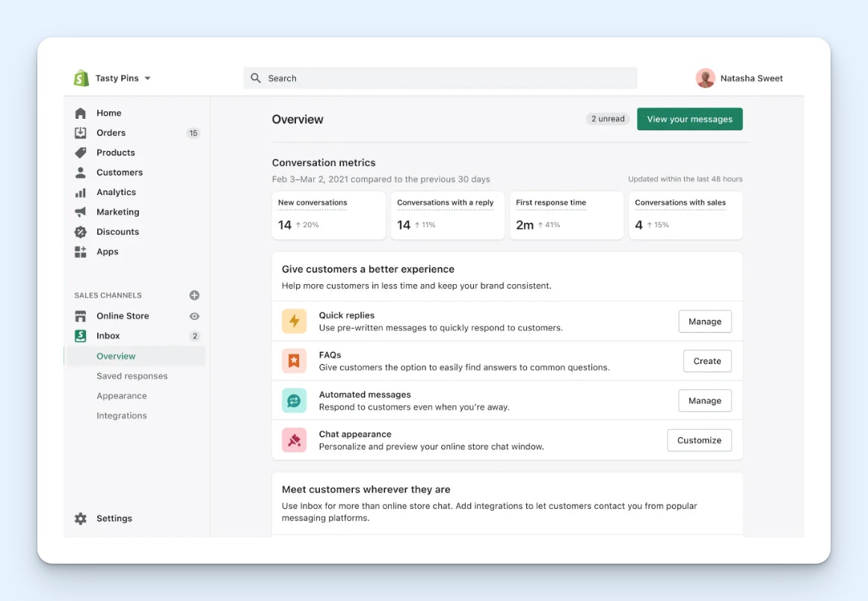Open Customers via its sidebar icon
The height and width of the screenshot is (601, 868).
click(81, 172)
